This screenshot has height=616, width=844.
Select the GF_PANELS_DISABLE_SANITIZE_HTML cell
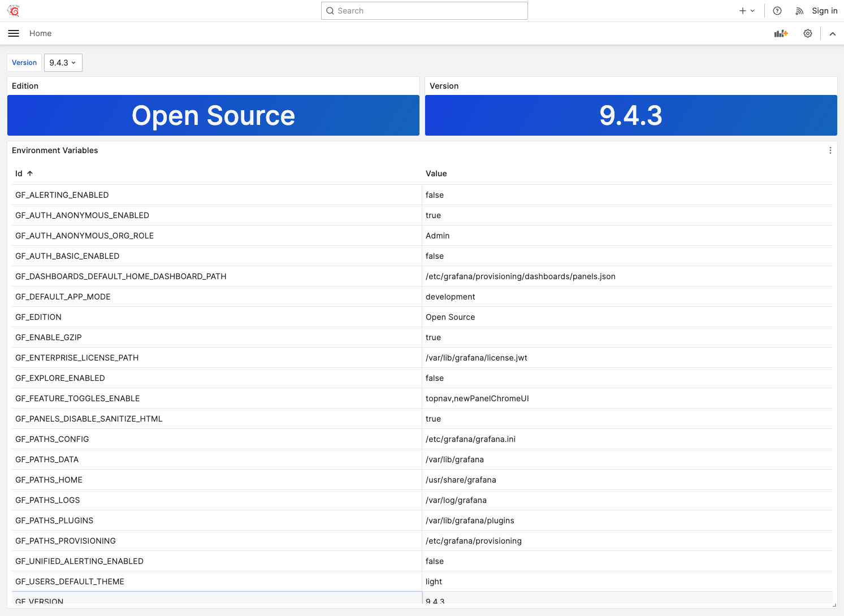point(217,419)
